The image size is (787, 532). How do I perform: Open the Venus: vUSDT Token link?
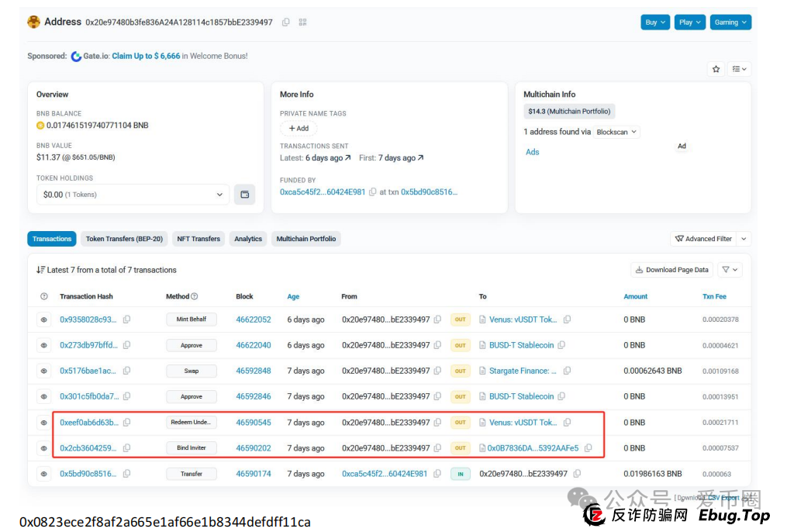click(x=520, y=319)
